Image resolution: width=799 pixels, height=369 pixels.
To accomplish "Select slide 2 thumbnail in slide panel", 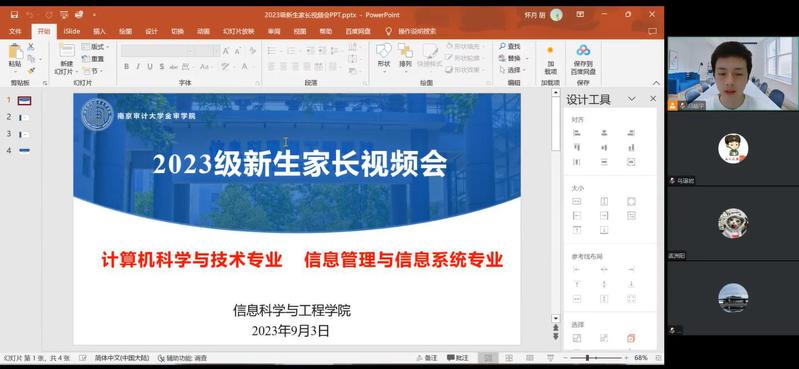I will click(x=24, y=118).
